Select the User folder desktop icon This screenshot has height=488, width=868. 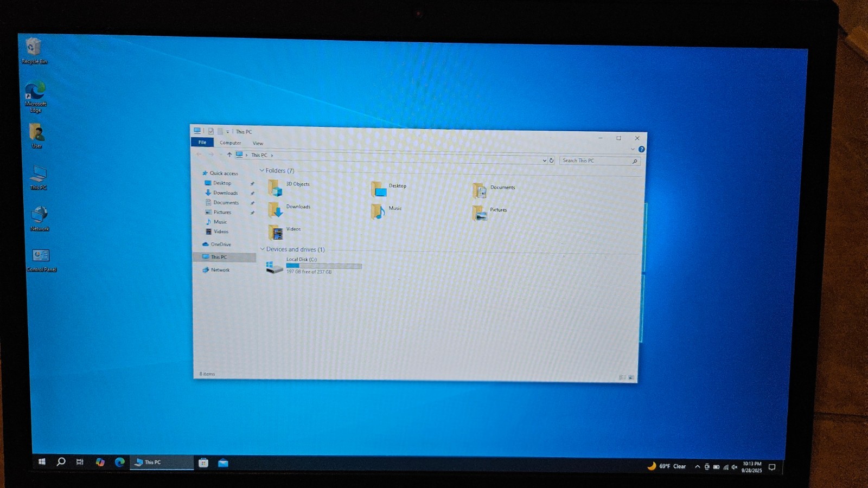pos(36,135)
